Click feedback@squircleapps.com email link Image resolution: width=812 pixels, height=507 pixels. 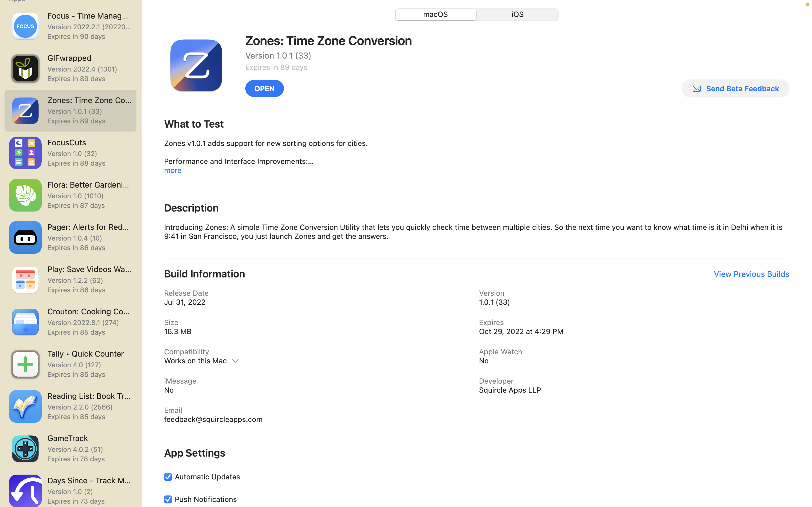tap(213, 419)
